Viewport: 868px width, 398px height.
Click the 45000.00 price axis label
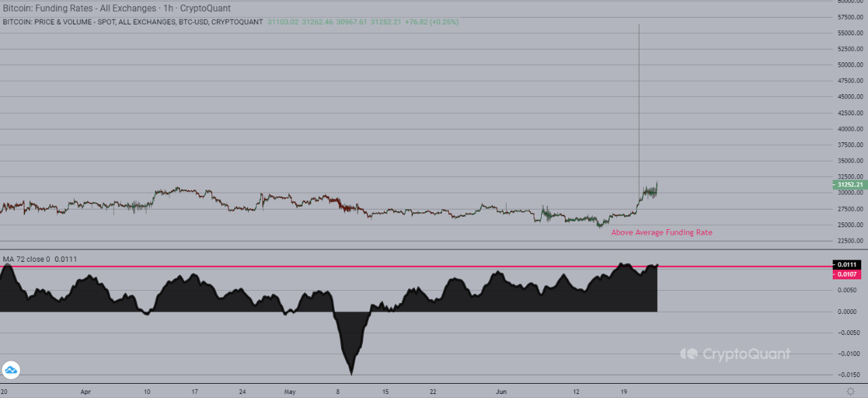(850, 97)
